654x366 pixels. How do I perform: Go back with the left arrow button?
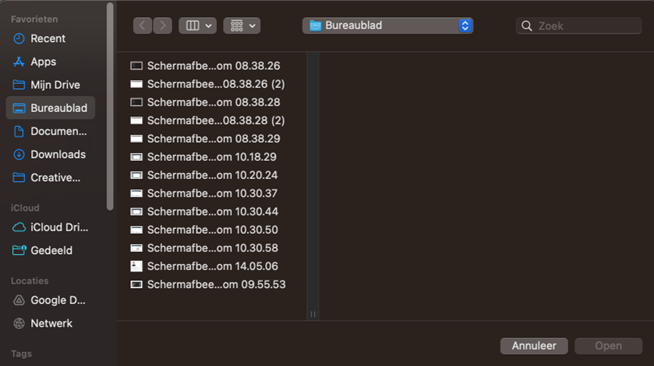tap(142, 25)
